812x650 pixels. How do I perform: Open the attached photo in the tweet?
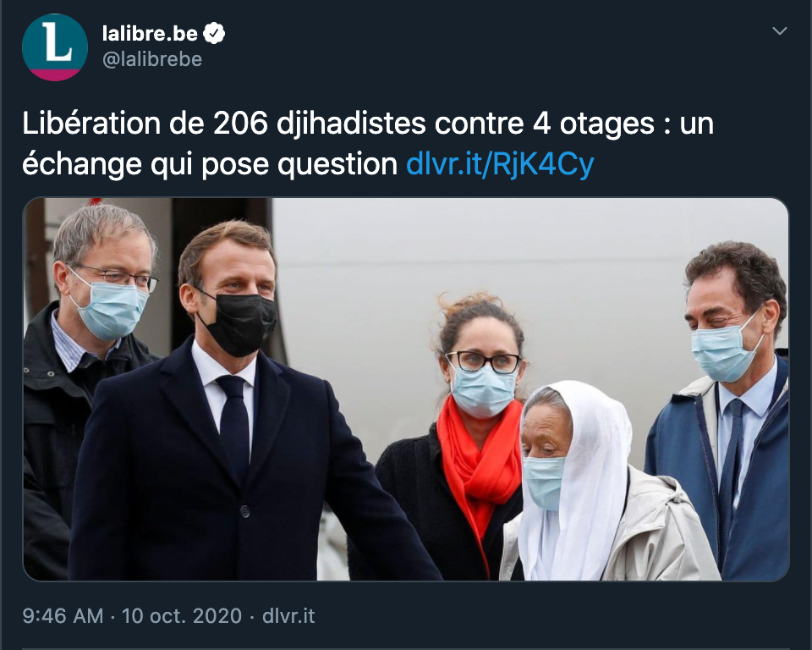[x=405, y=388]
